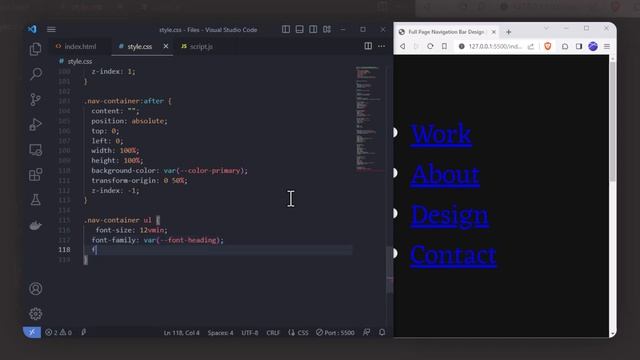Click the editor minimap code overview
Screen dimensions: 640x360
point(369,119)
